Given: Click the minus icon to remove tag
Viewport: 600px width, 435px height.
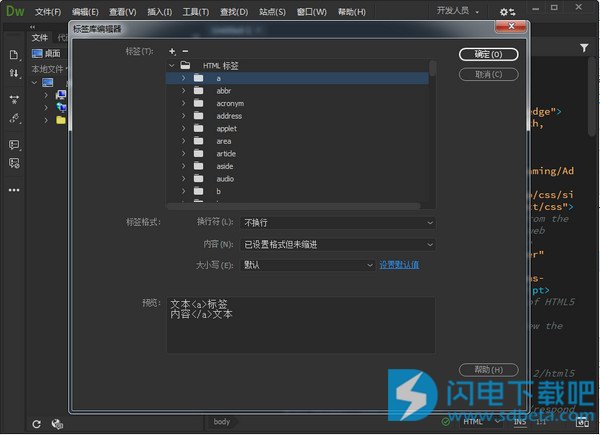Looking at the screenshot, I should [x=184, y=51].
